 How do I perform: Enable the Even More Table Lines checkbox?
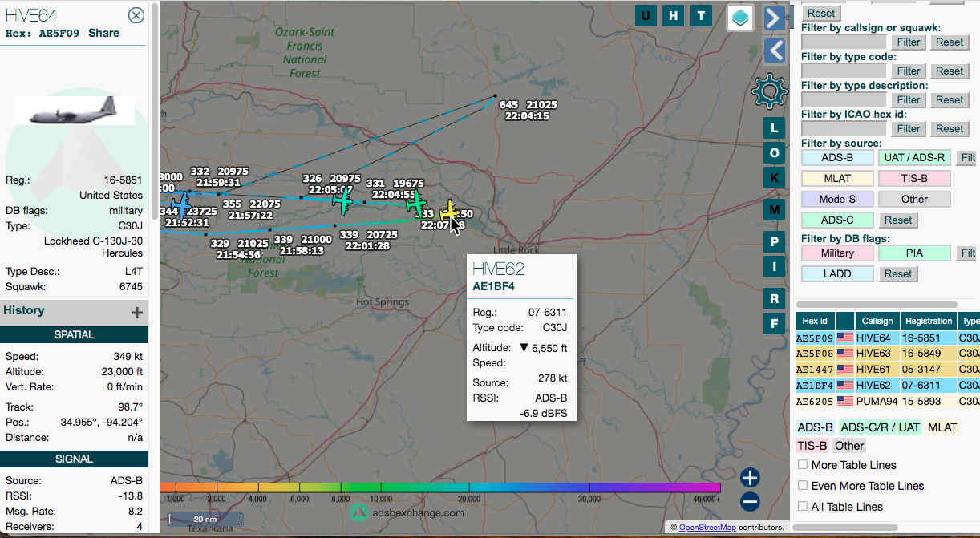[x=803, y=486]
